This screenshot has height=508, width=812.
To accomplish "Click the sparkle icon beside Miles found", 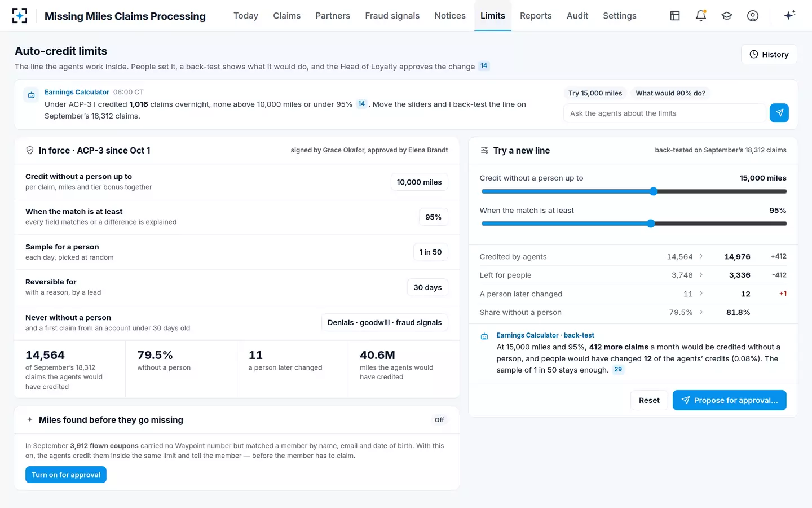I will (30, 419).
